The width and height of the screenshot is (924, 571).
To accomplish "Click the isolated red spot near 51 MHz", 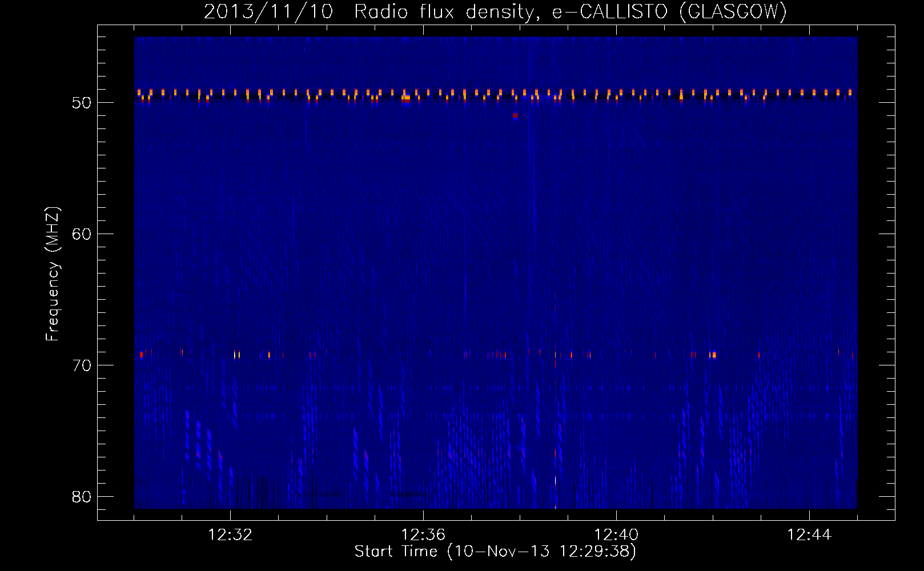I will click(515, 115).
